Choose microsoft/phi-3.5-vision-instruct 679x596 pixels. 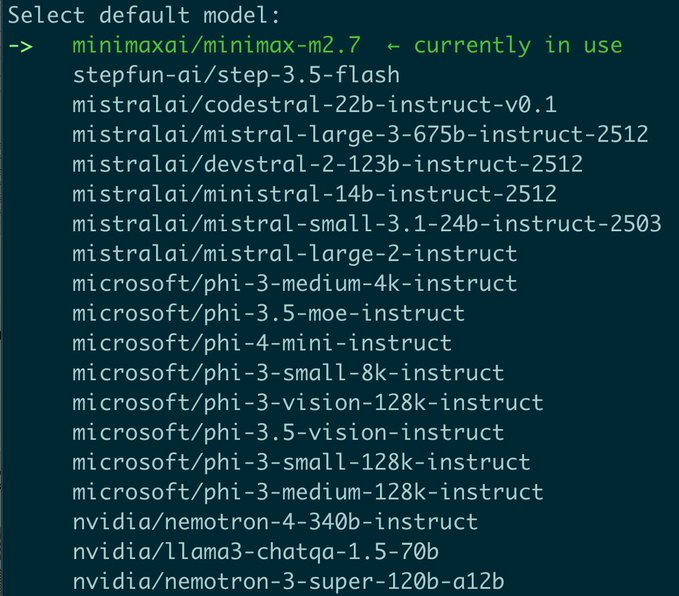point(288,433)
